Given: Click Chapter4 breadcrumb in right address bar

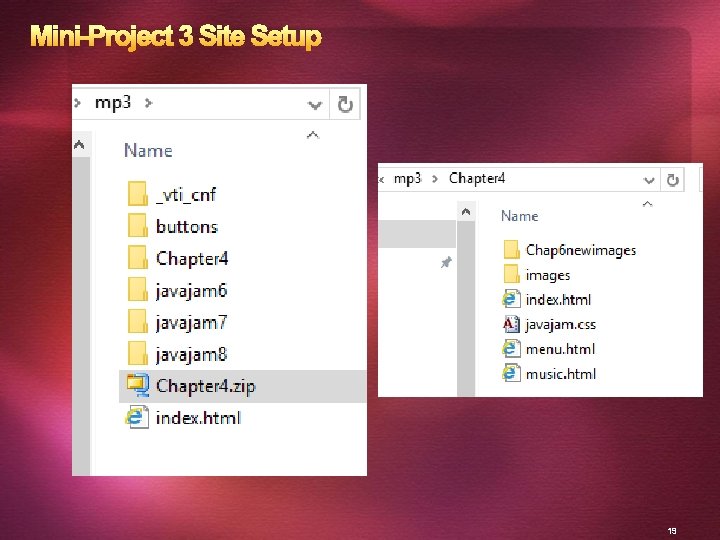Looking at the screenshot, I should pos(477,178).
